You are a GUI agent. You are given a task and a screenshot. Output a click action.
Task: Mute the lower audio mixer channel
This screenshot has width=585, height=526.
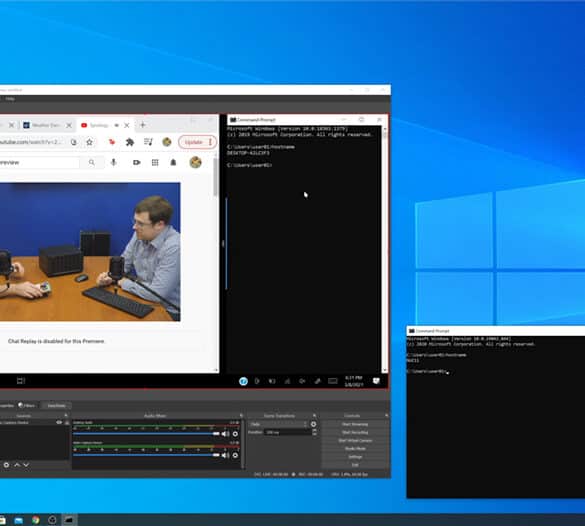tap(225, 455)
